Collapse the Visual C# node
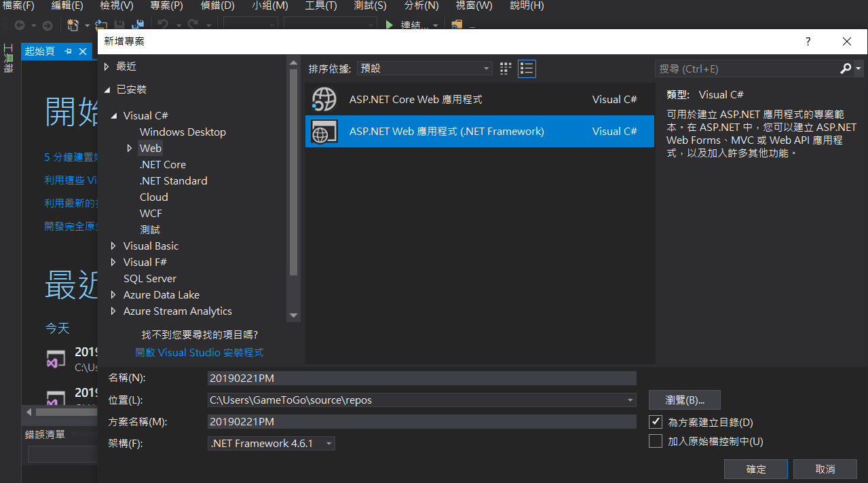This screenshot has height=483, width=868. (x=114, y=116)
